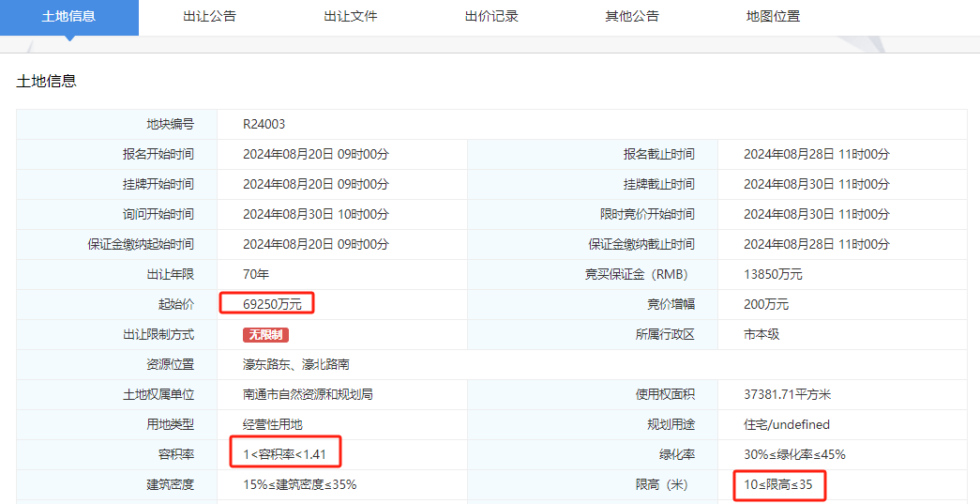The height and width of the screenshot is (504, 980).
Task: Click land type 经营性用地
Action: point(273,424)
